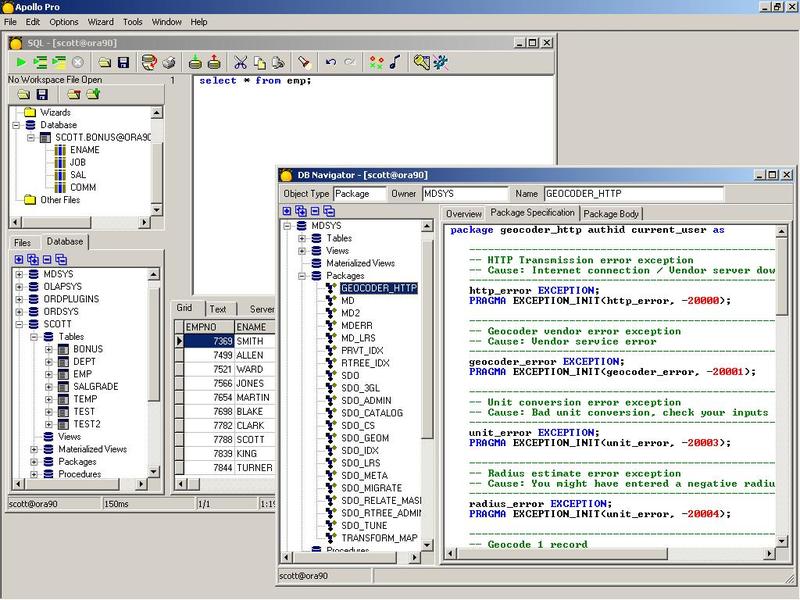Expand the SALGRADE table node
The image size is (800, 600).
pos(48,387)
